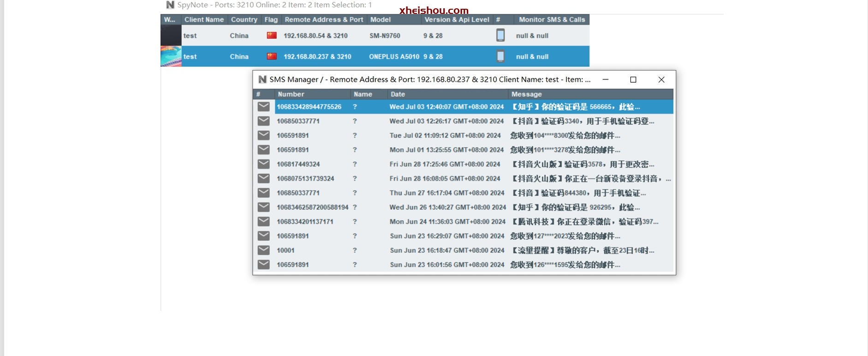
Task: Select number 106833428944775526 cell
Action: point(309,107)
